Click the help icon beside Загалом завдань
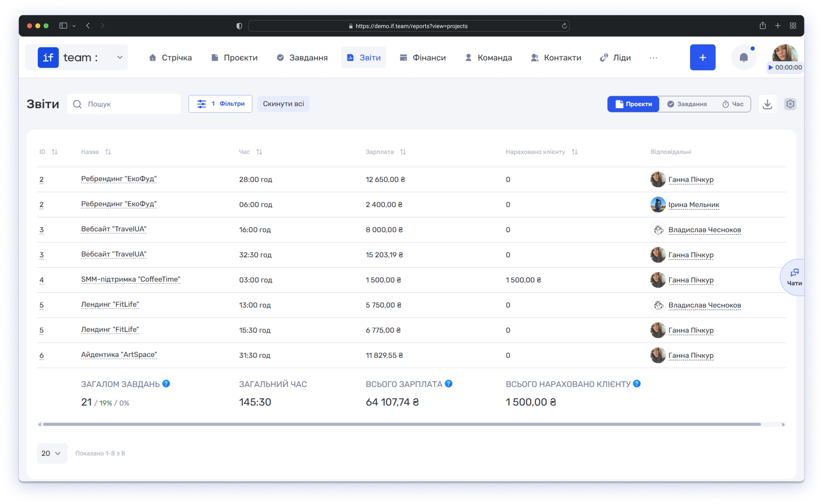823x504 pixels. tap(166, 384)
